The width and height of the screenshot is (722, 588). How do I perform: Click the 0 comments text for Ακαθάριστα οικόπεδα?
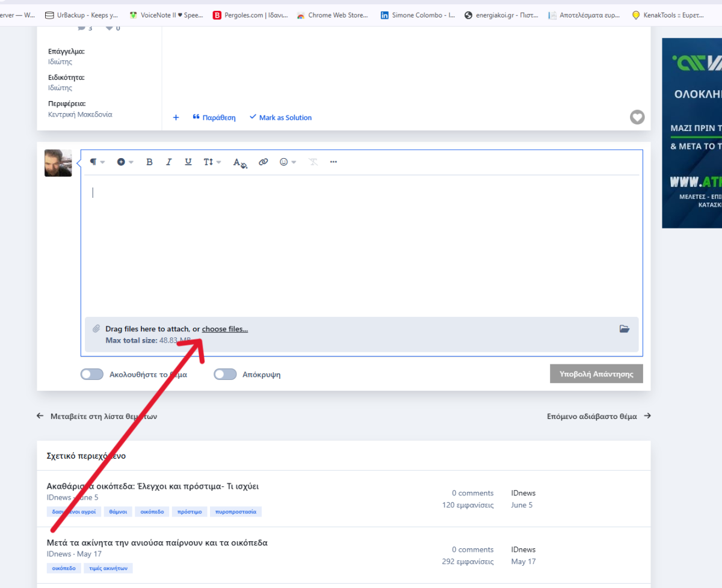point(473,493)
